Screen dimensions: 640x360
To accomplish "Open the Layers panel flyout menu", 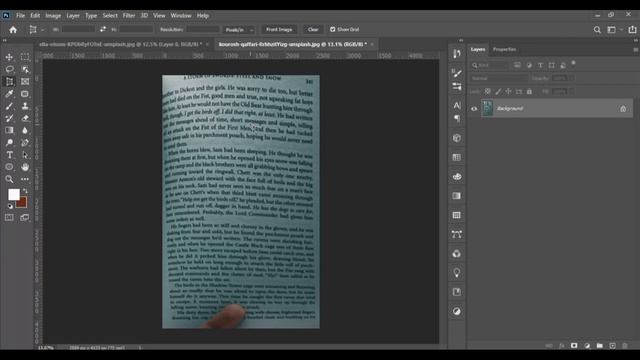I will point(636,50).
